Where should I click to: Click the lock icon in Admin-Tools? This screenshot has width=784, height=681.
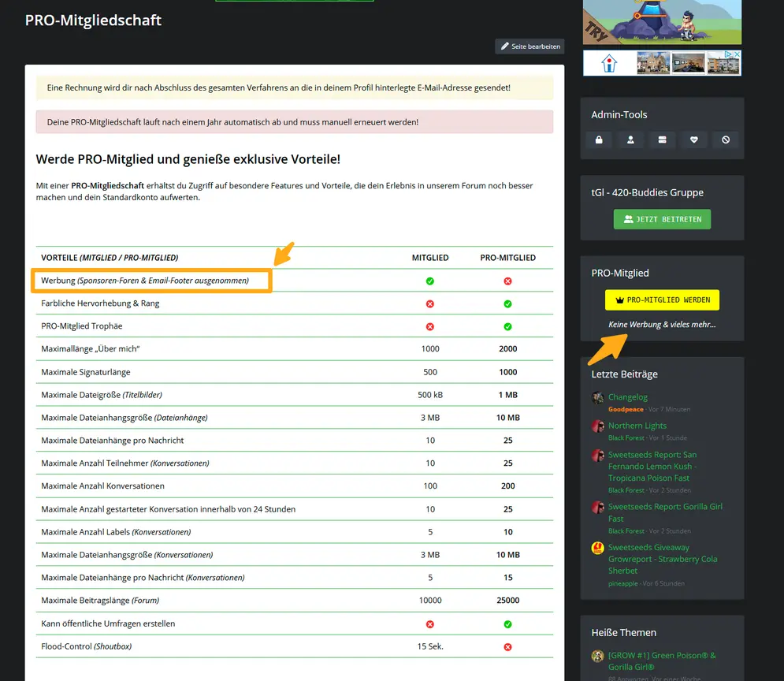(x=599, y=140)
